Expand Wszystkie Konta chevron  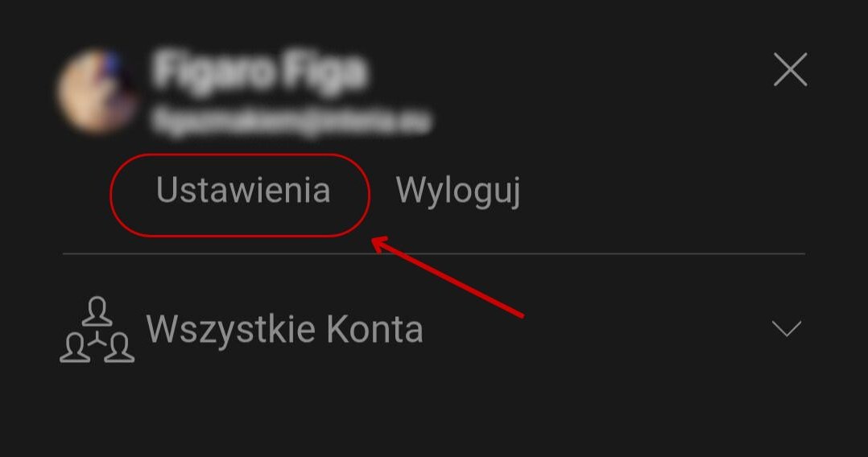tap(787, 328)
